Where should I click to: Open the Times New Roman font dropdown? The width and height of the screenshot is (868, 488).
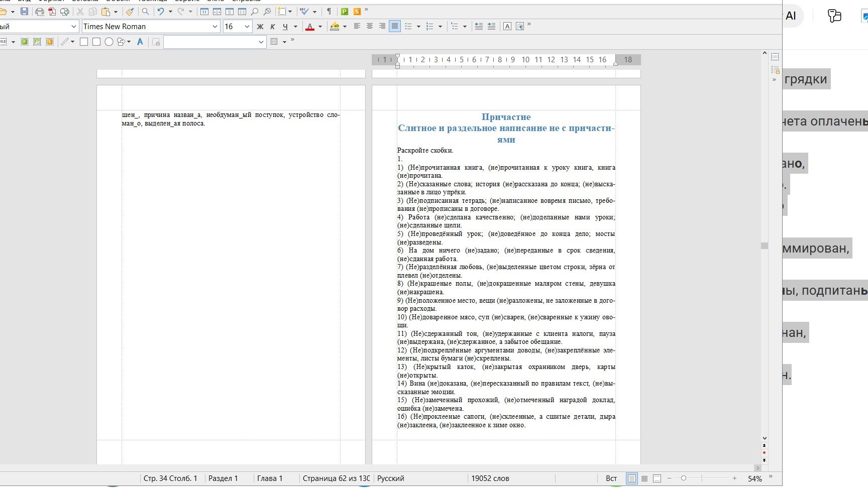click(215, 26)
